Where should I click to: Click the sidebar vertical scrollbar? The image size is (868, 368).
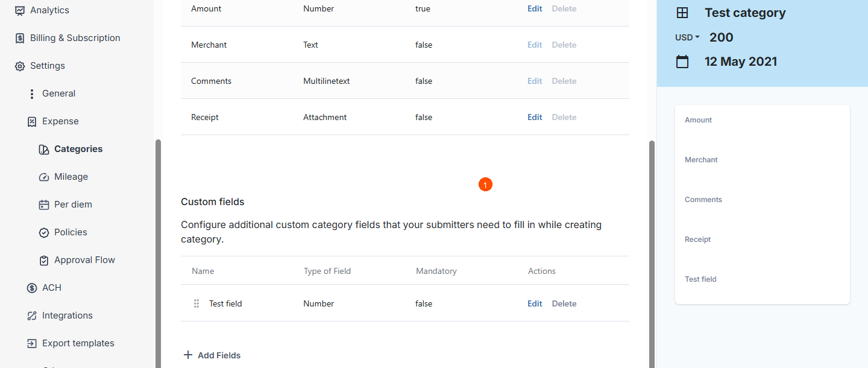(x=158, y=253)
